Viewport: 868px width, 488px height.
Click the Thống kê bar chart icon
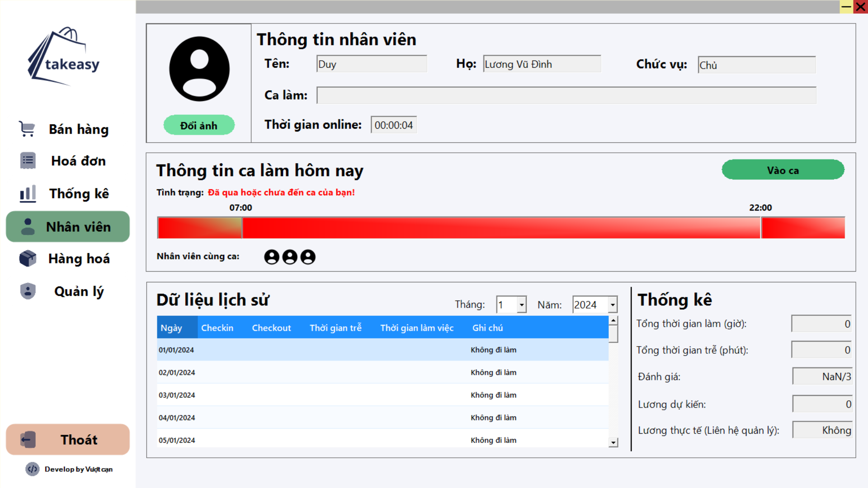[x=28, y=194]
